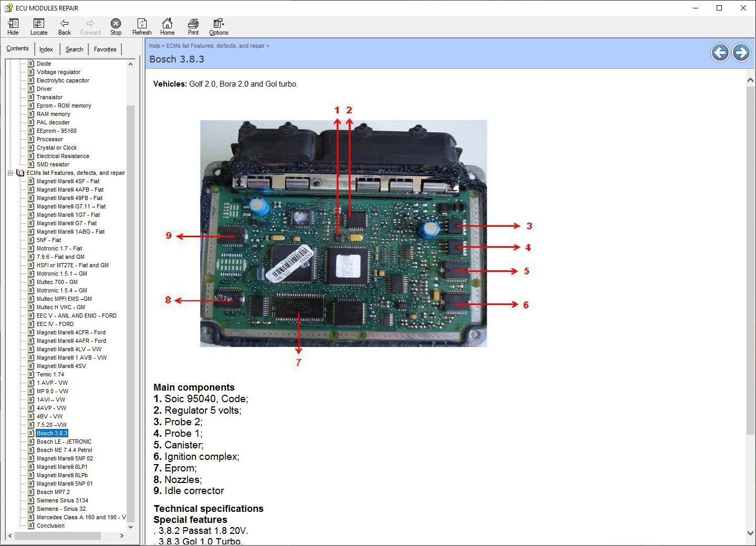Open the Diode topic
This screenshot has height=546, width=756.
(x=44, y=64)
